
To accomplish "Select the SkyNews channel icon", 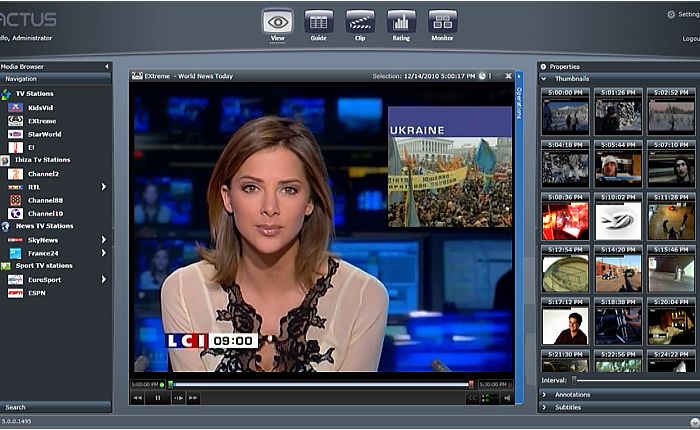I will point(15,240).
